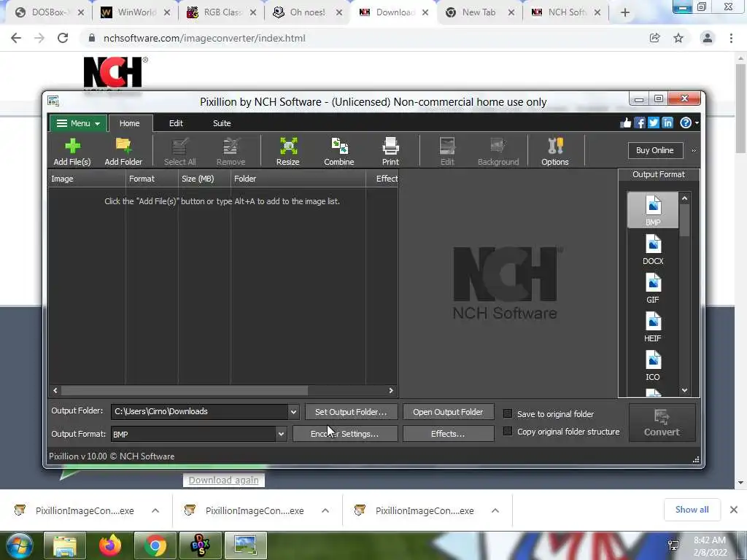Click the Remove toolbar icon
The width and height of the screenshot is (747, 560).
click(231, 152)
